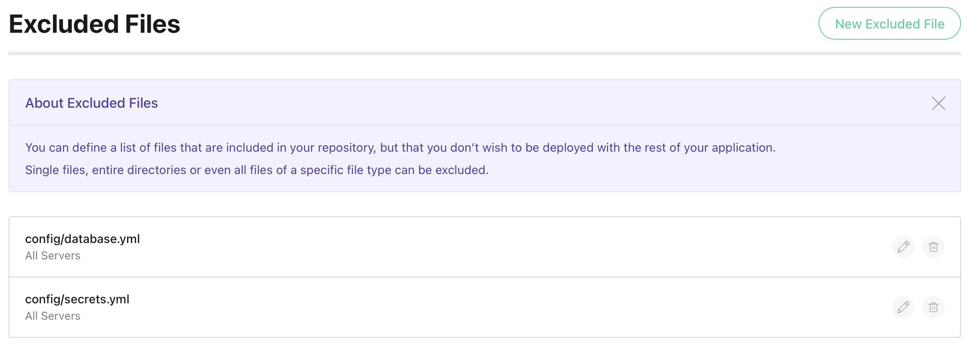
Task: Click All Servers label under config/secrets.yml
Action: 53,316
